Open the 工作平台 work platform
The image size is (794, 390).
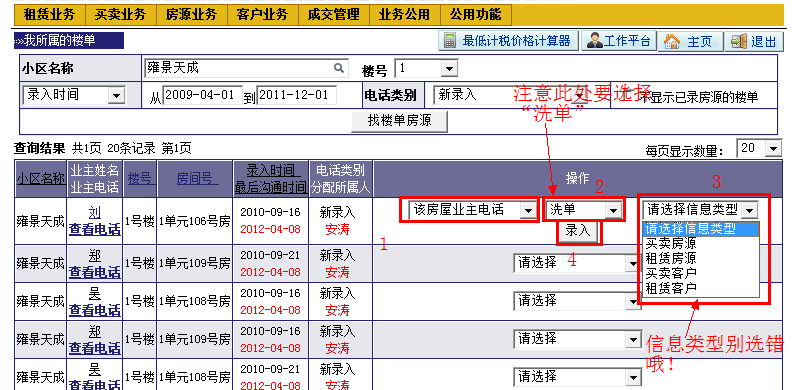tap(619, 41)
